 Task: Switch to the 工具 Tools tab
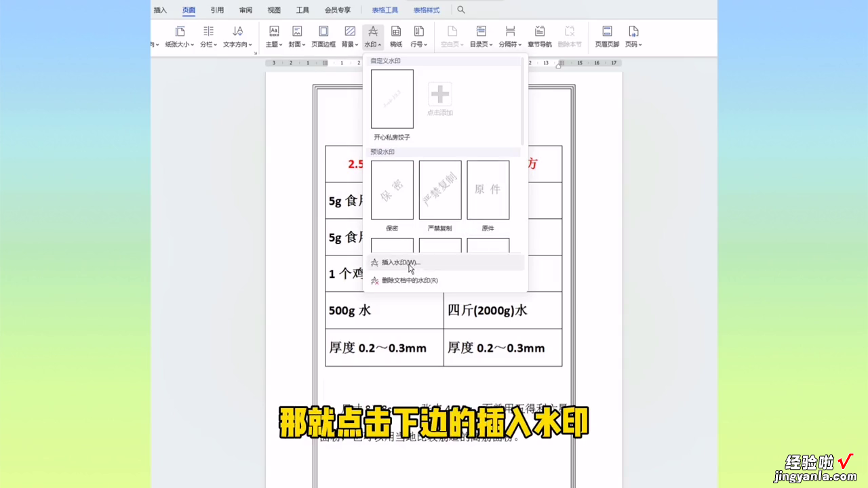click(x=303, y=10)
